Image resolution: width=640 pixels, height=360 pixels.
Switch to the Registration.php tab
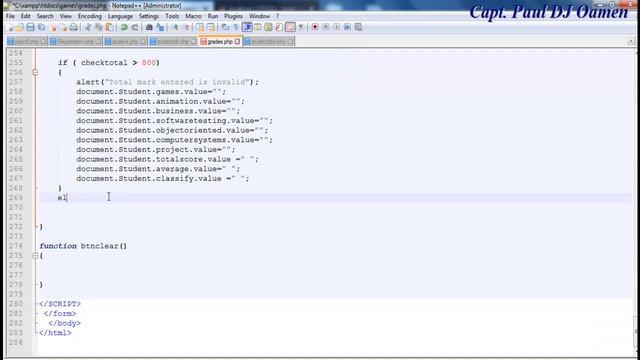click(76, 42)
